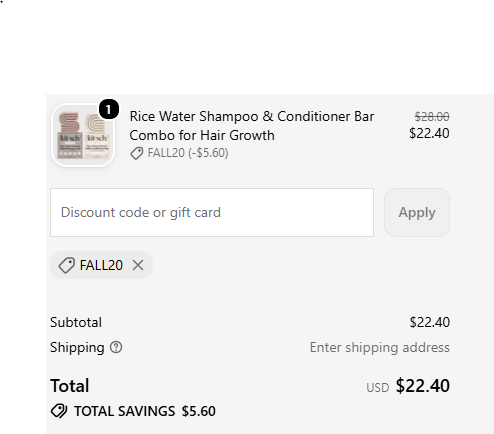Click the bold Total amount $22.40
494x434 pixels.
point(423,386)
